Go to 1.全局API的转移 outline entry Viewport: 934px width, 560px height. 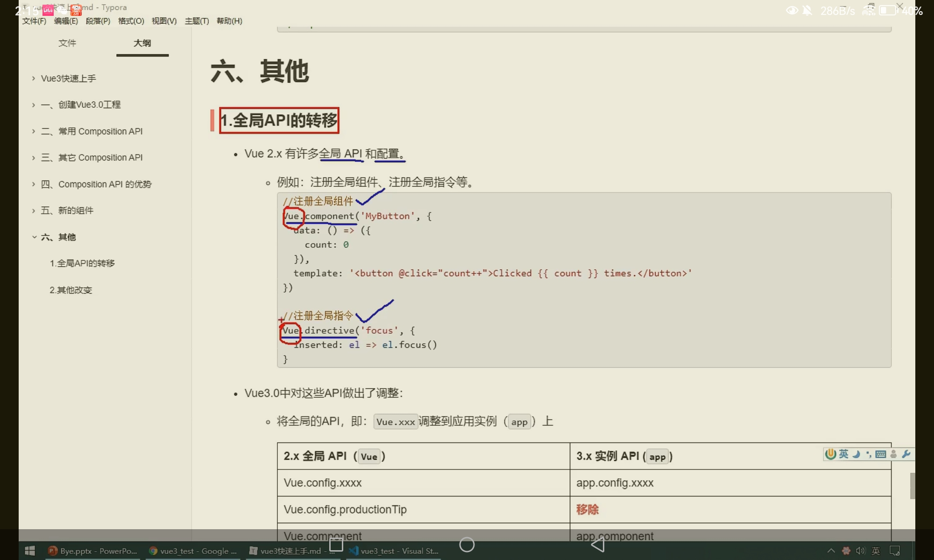click(82, 264)
